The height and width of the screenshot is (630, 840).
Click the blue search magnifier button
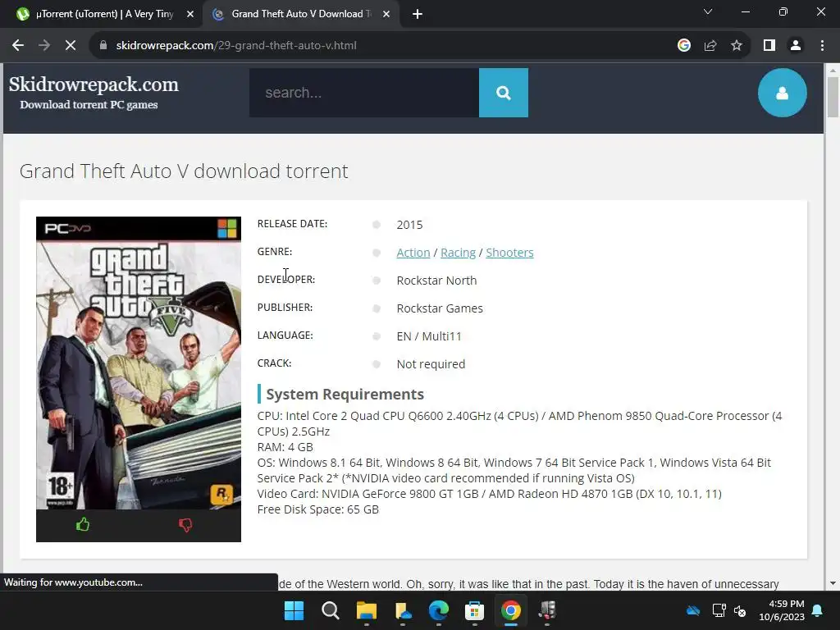[x=504, y=93]
